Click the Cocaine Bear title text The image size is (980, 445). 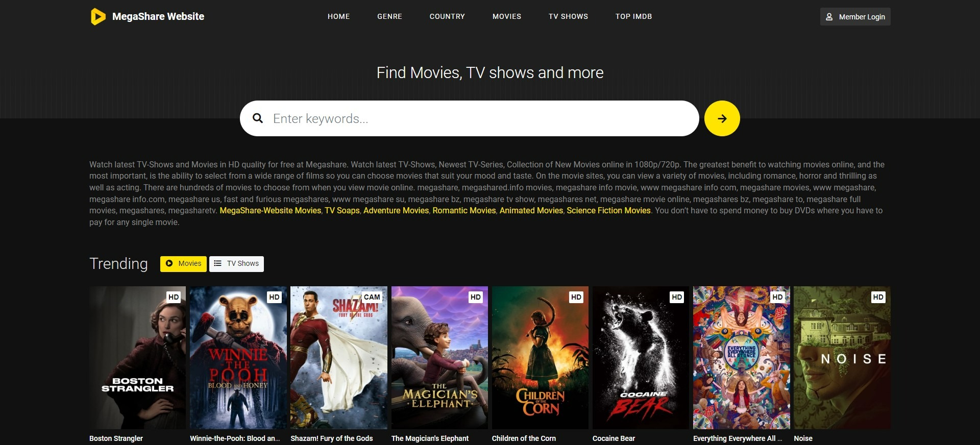click(x=614, y=438)
